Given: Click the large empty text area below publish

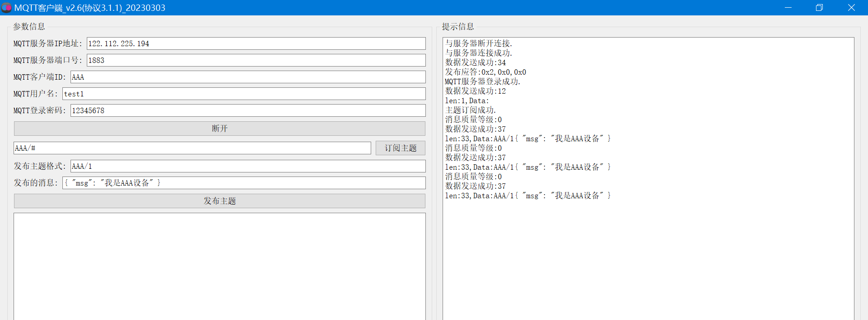Looking at the screenshot, I should 220,267.
